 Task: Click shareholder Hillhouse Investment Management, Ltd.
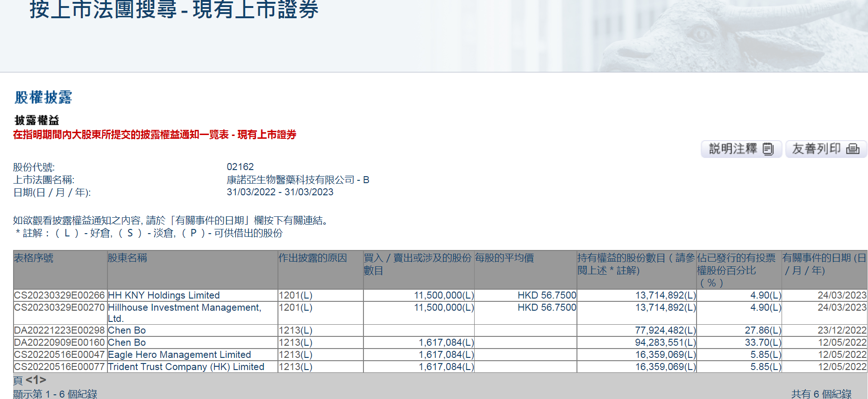(185, 313)
